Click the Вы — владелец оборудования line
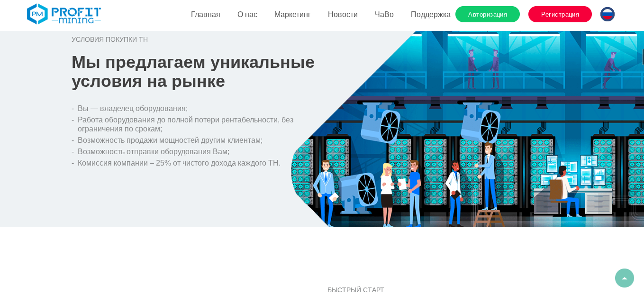Screen dimensions: 644x297 coord(133,108)
